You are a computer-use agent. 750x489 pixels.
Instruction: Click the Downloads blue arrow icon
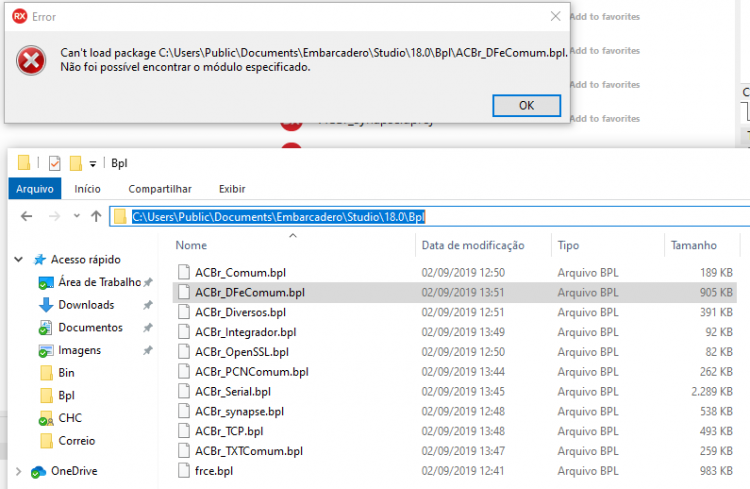click(x=46, y=305)
